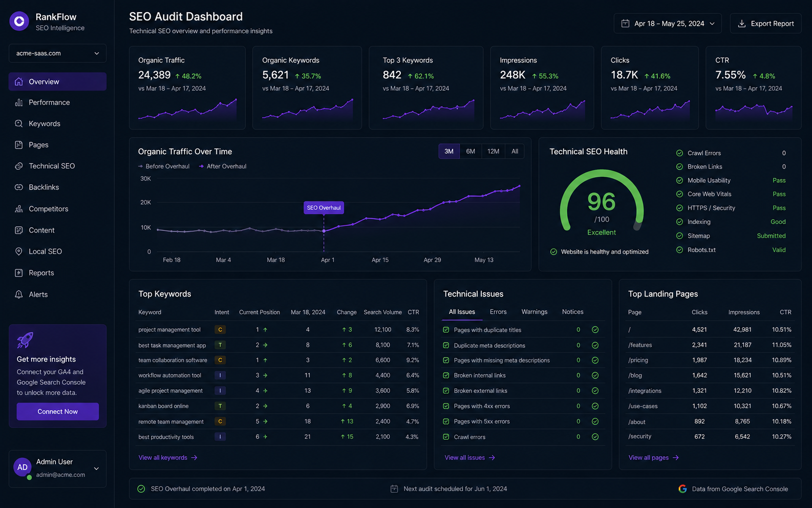Click the Alerts bell icon
812x508 pixels.
point(19,294)
